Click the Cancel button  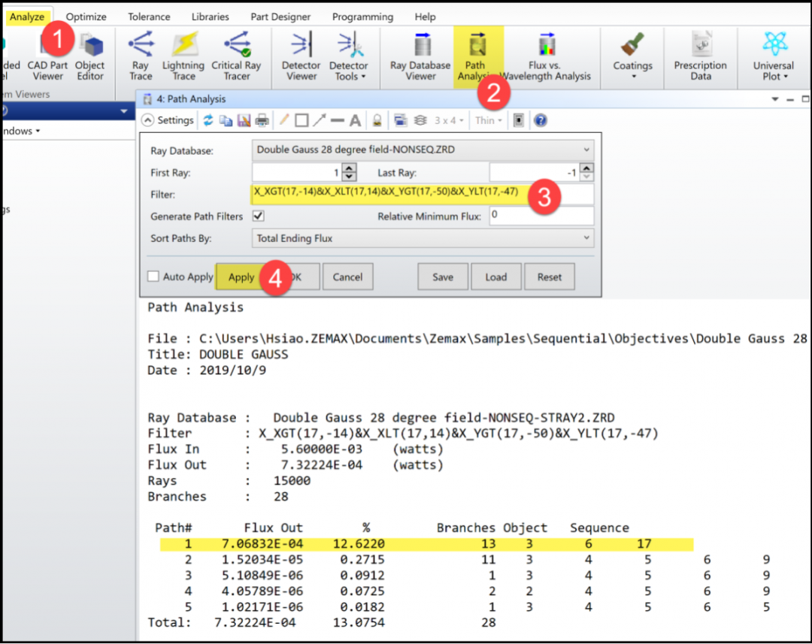(x=347, y=277)
